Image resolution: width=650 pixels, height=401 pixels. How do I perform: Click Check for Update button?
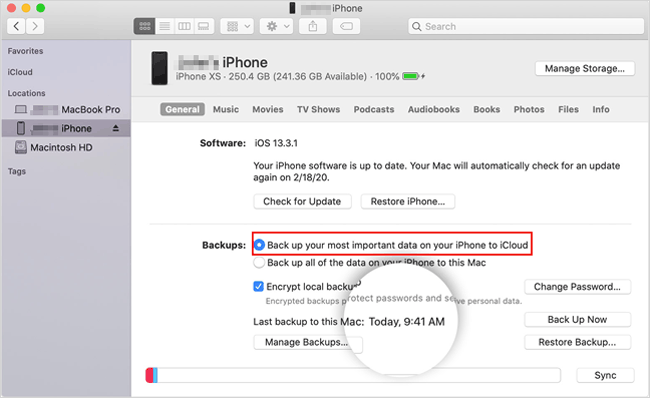point(302,202)
